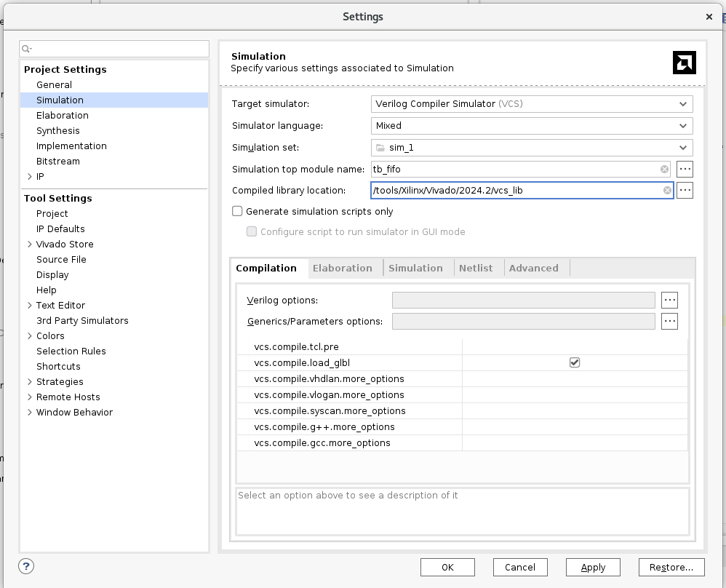Click the settings search field
The height and width of the screenshot is (588, 726).
116,49
